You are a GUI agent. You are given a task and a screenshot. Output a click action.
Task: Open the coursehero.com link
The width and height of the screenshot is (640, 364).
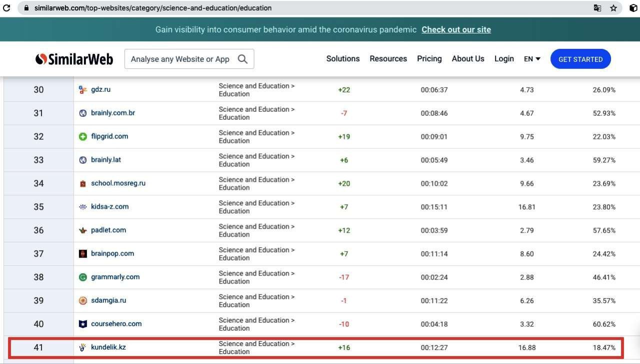pyautogui.click(x=116, y=324)
